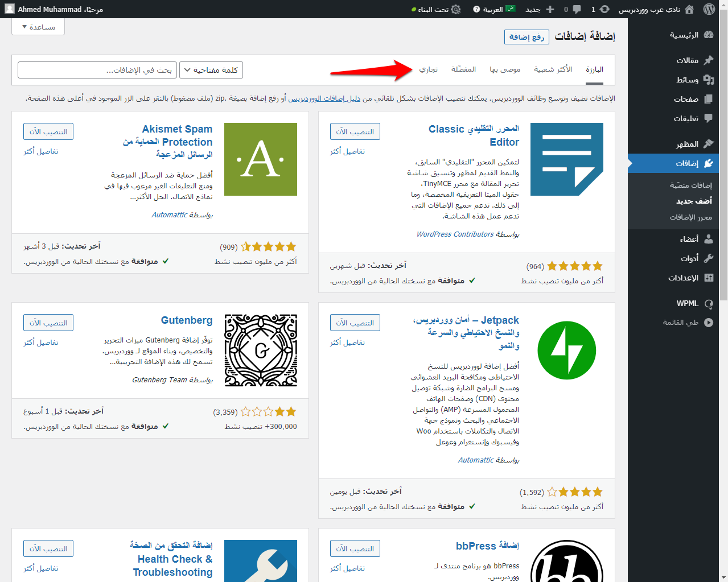Open the كلمة مفتاحية search type dropdown
This screenshot has width=728, height=582.
pos(211,70)
